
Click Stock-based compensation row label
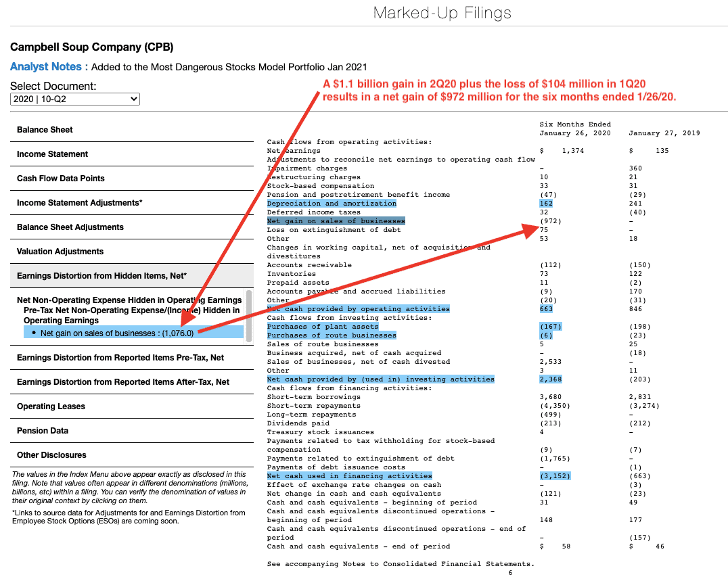[320, 186]
